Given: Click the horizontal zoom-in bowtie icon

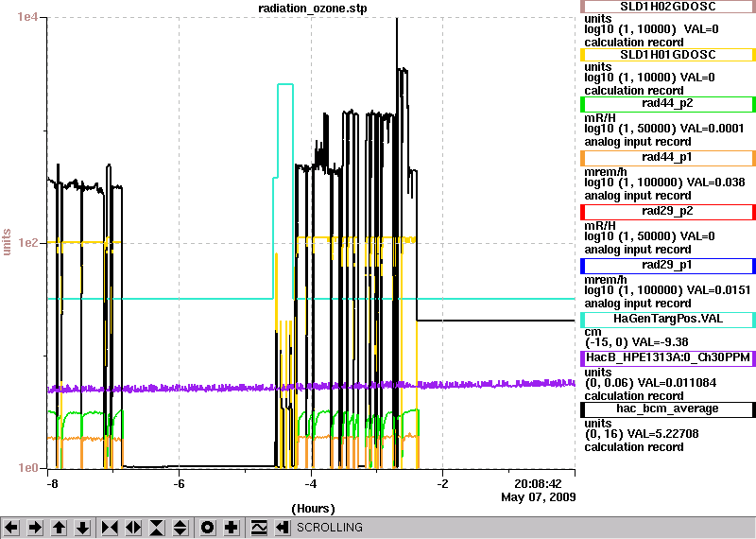Looking at the screenshot, I should [110, 528].
